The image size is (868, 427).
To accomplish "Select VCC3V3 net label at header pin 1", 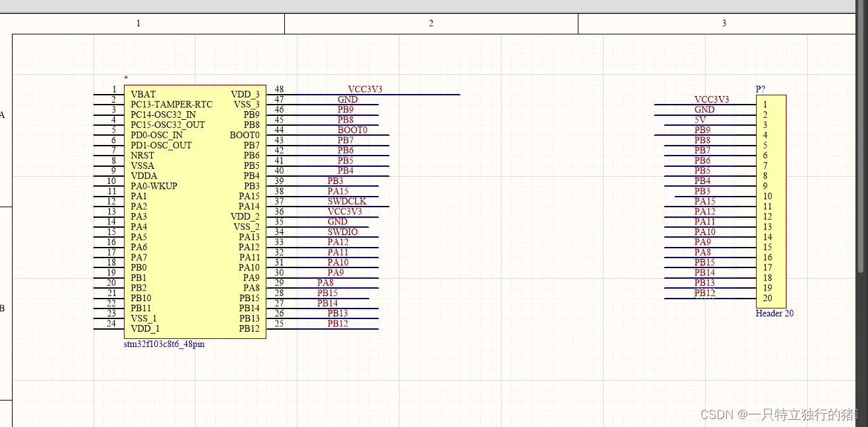I will tap(712, 100).
